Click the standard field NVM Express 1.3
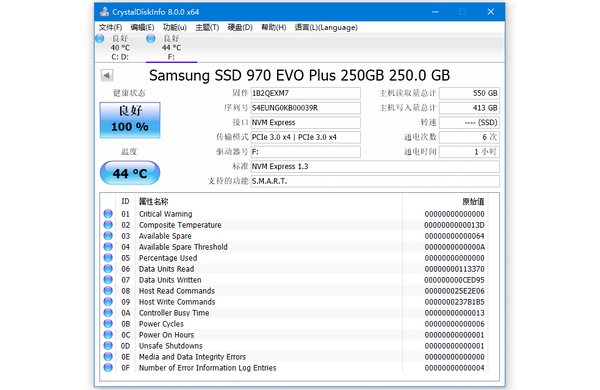Viewport: 600px width, 390px height. pyautogui.click(x=375, y=166)
